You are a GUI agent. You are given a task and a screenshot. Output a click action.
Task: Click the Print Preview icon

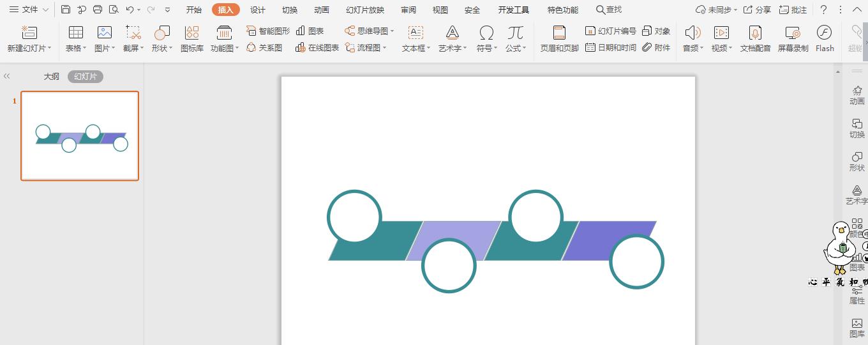[x=114, y=10]
